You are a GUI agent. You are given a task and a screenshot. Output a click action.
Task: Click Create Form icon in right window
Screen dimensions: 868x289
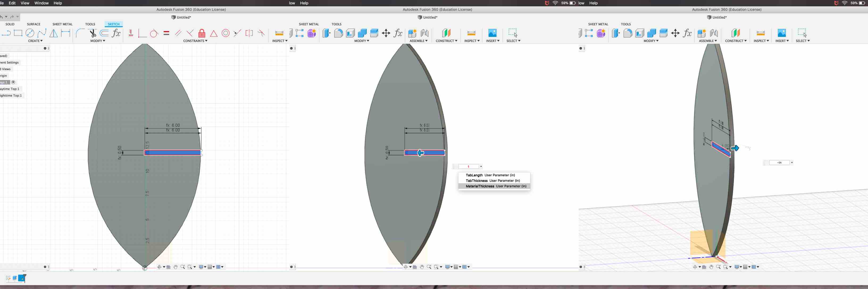tap(601, 33)
